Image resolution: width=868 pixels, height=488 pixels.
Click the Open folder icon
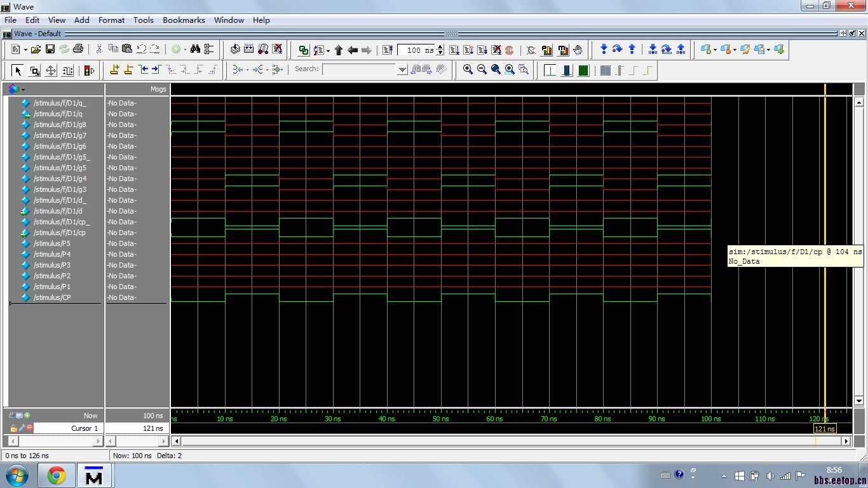point(36,50)
